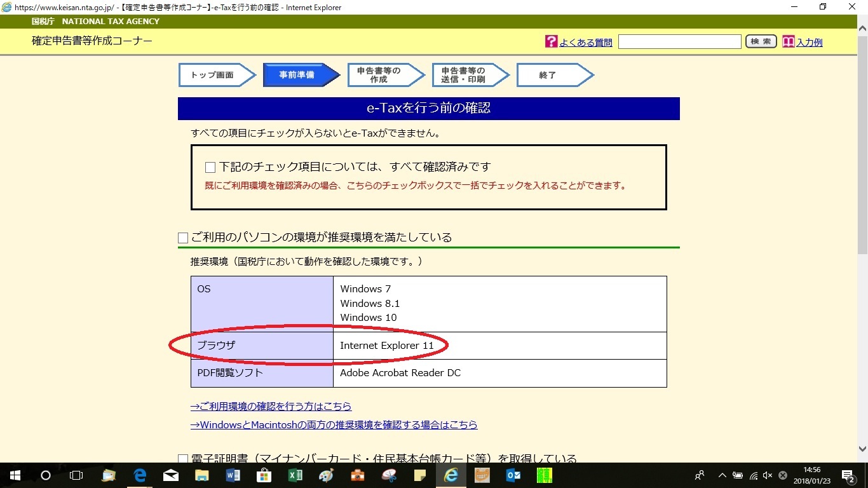Click the 入力例 book icon
Screen dimensions: 868x488
click(789, 42)
